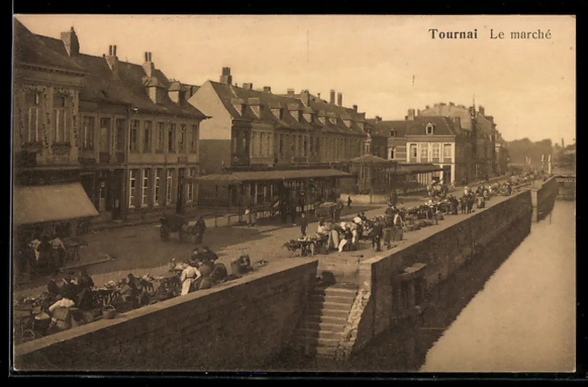Click the "Le marché" caption text

click(520, 34)
